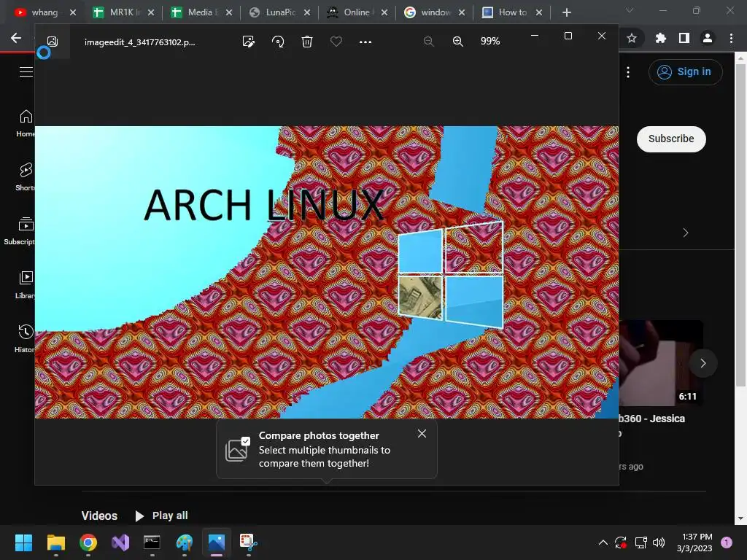The height and width of the screenshot is (560, 747).
Task: Open the YouTube hamburger guide menu
Action: [26, 72]
